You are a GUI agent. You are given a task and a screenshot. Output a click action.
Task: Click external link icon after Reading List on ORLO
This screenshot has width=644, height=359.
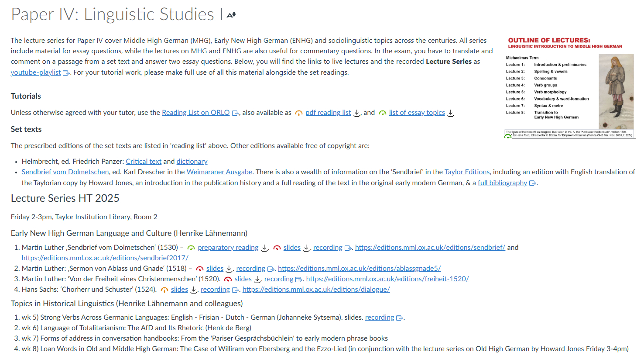point(235,113)
